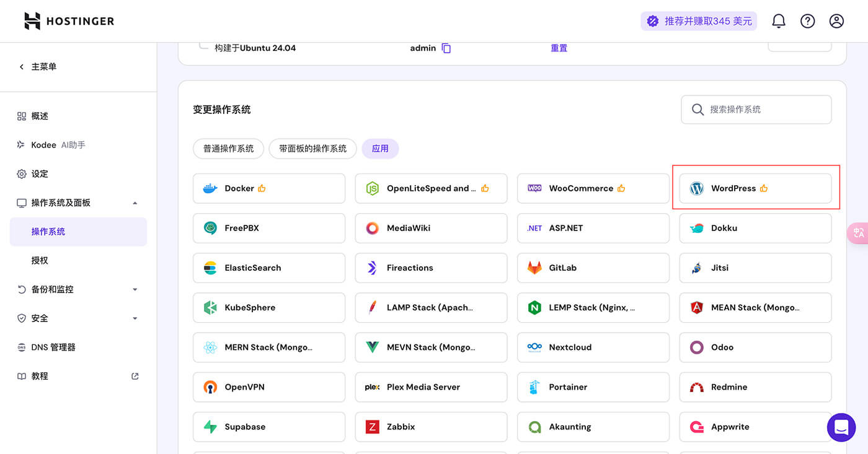Choose the Fireactions application
This screenshot has width=868, height=454.
click(431, 268)
